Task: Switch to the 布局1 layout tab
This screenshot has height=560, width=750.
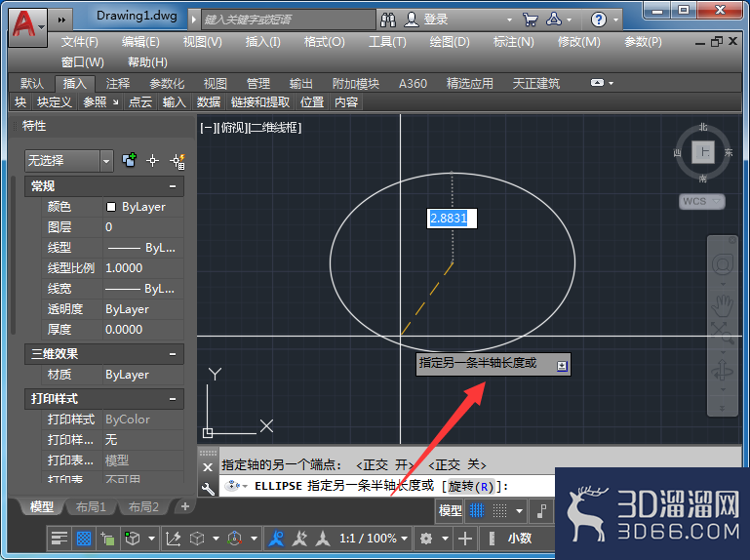Action: [91, 506]
